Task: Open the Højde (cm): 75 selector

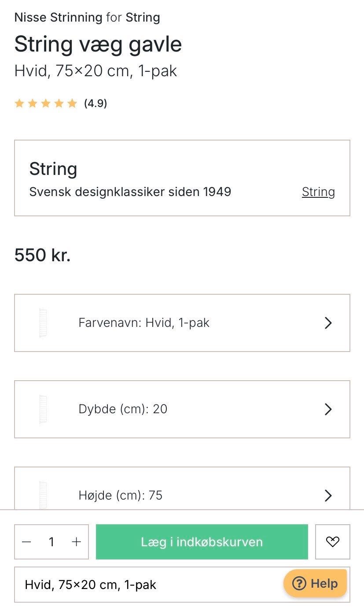Action: (x=120, y=495)
